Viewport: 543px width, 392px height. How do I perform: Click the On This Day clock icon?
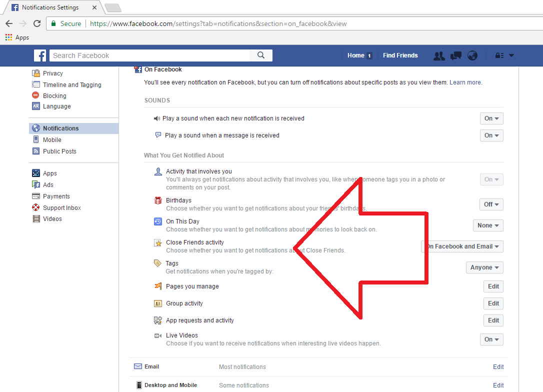158,221
